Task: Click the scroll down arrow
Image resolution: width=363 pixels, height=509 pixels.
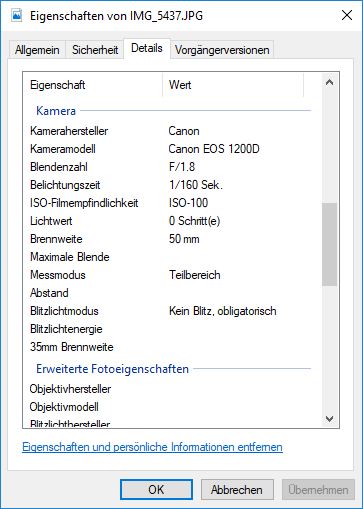Action: [329, 419]
